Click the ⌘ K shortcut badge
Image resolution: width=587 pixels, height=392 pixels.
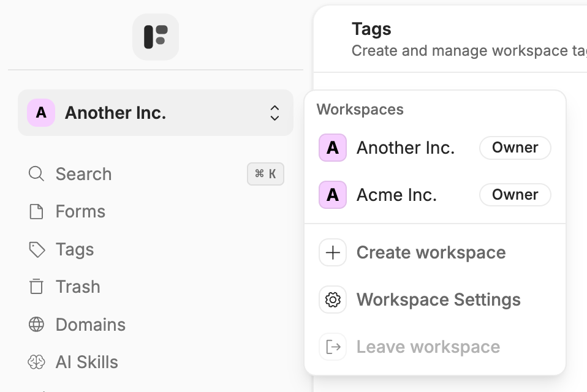pos(265,174)
